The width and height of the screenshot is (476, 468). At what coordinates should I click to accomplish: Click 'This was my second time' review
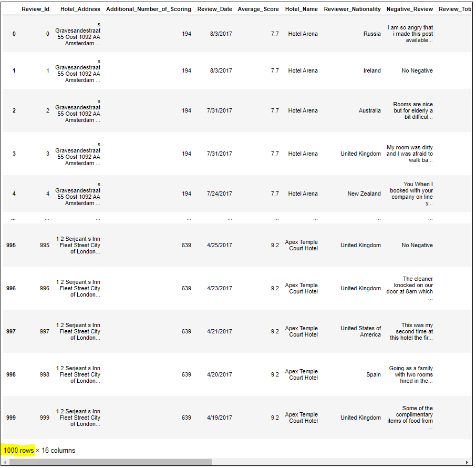411,332
